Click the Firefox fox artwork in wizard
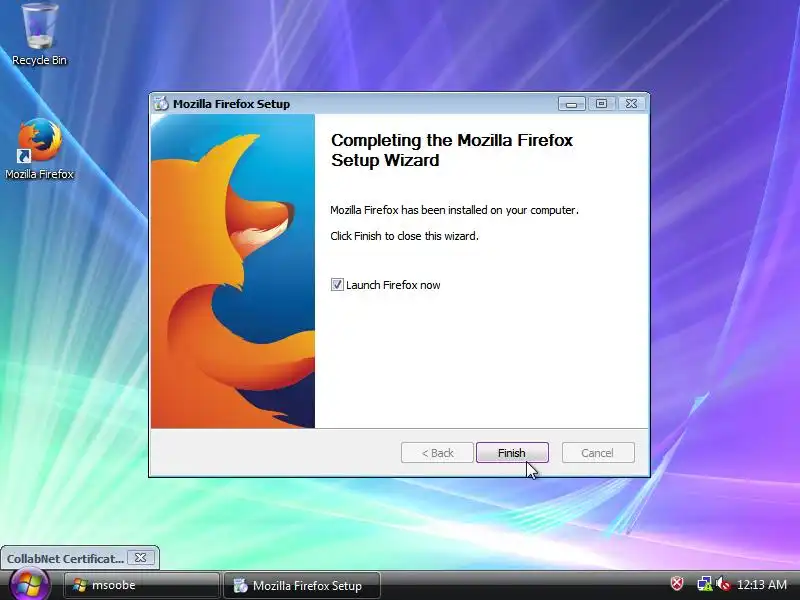This screenshot has height=600, width=800. (233, 271)
